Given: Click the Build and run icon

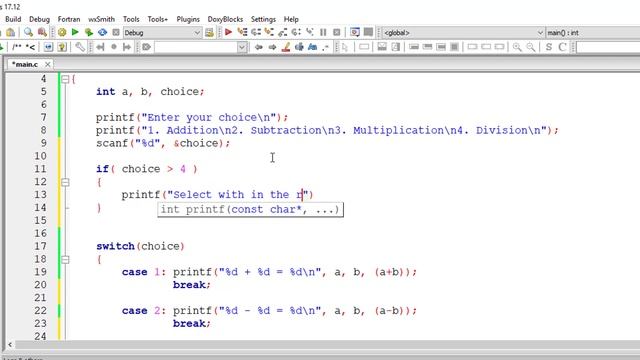Looking at the screenshot, I should tap(89, 33).
